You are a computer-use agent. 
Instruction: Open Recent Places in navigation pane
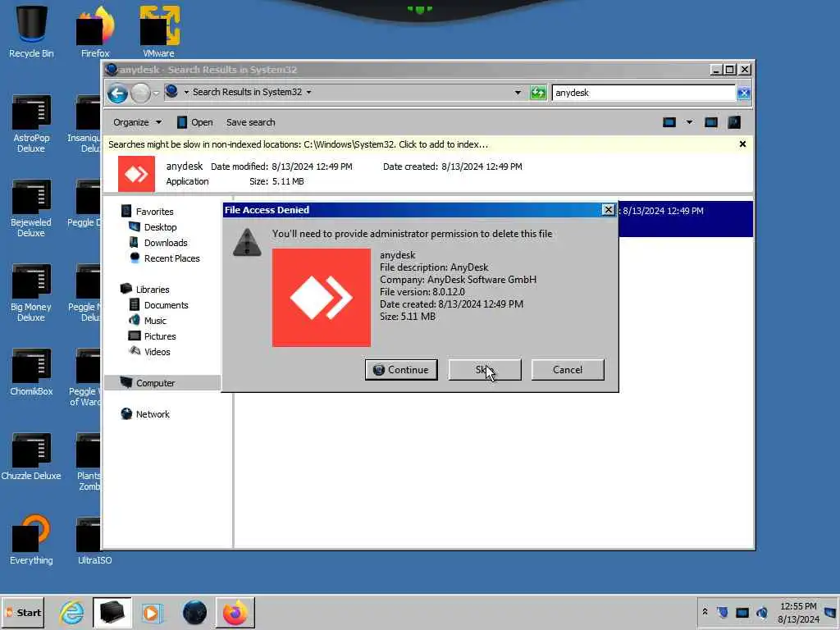click(171, 258)
